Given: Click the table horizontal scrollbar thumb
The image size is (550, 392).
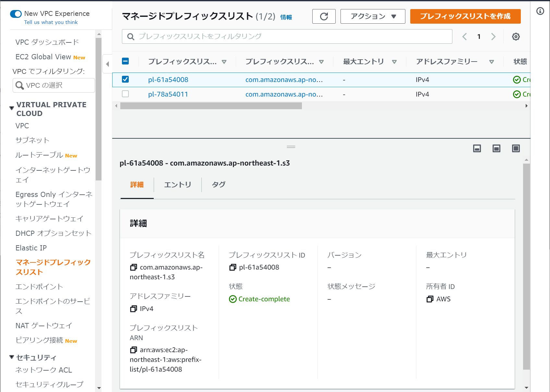Looking at the screenshot, I should click(x=211, y=106).
